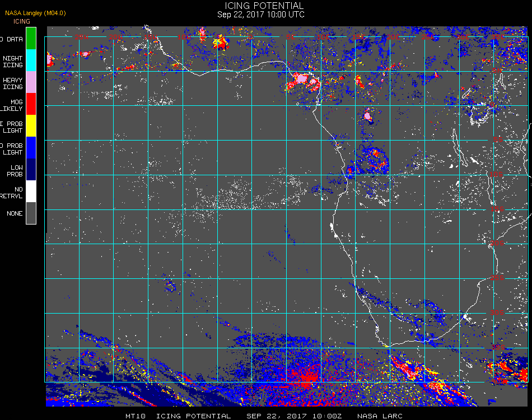
Task: Click the 'NIGHT ICING' legend label
Action: tap(12, 62)
